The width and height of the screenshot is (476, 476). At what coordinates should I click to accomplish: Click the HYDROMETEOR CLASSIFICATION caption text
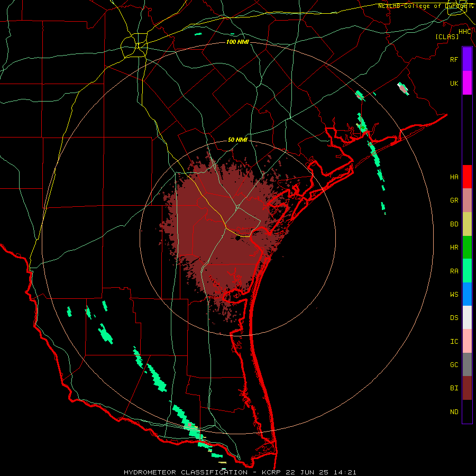186,472
